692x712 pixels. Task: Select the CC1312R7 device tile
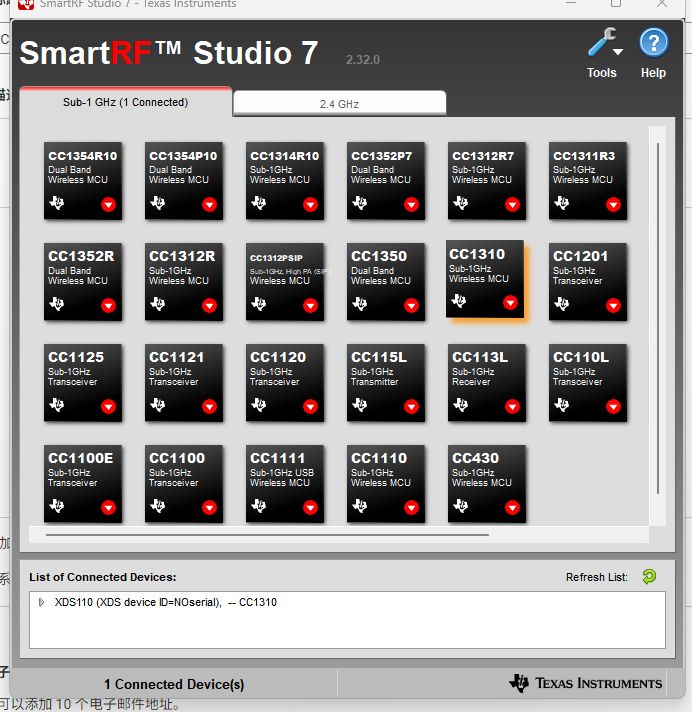click(487, 181)
